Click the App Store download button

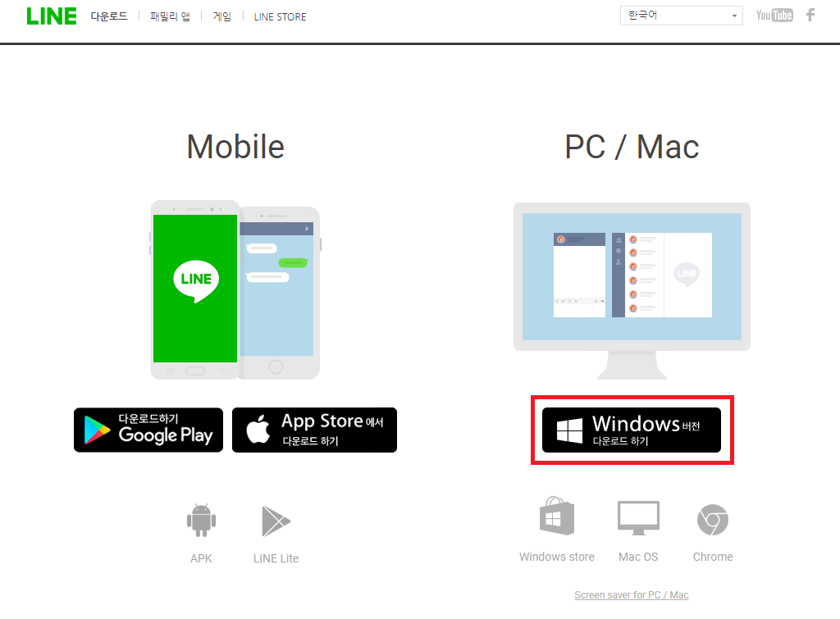(x=314, y=430)
